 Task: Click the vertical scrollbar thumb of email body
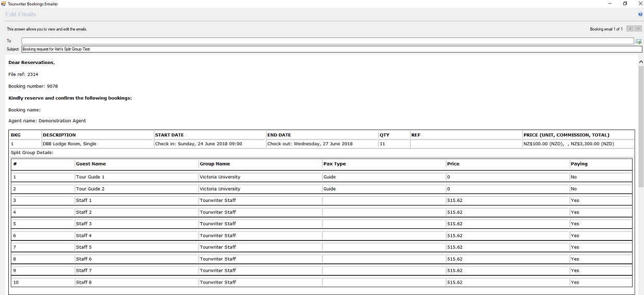[x=640, y=125]
